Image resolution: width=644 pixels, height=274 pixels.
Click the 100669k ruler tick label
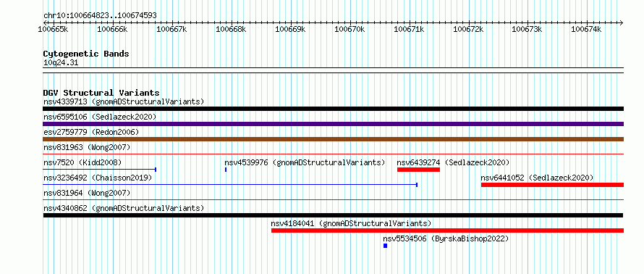290,29
